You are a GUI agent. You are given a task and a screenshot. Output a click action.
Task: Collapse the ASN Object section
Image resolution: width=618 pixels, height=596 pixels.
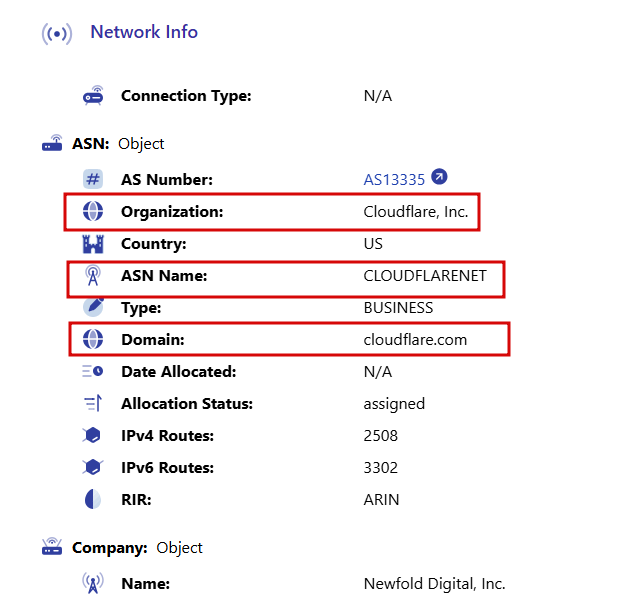point(102,143)
